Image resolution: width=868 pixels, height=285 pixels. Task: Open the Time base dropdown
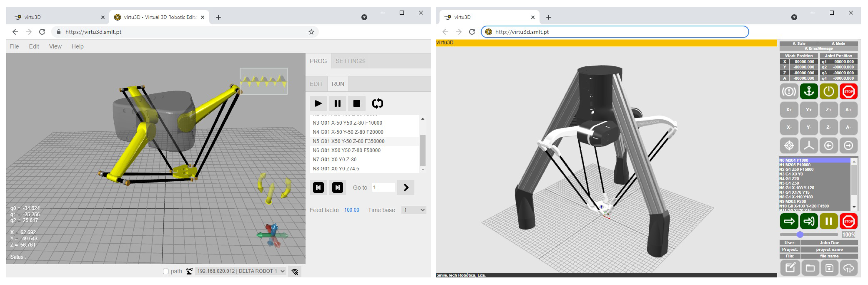pos(413,210)
